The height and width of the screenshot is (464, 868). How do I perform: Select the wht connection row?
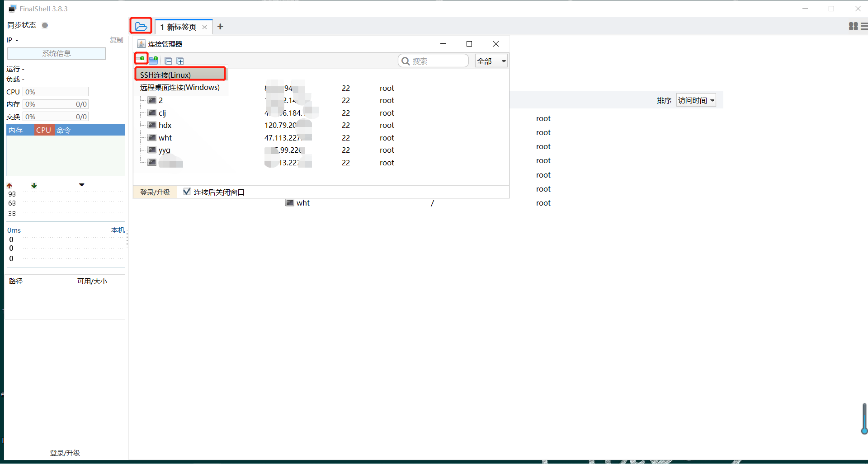[x=321, y=138]
